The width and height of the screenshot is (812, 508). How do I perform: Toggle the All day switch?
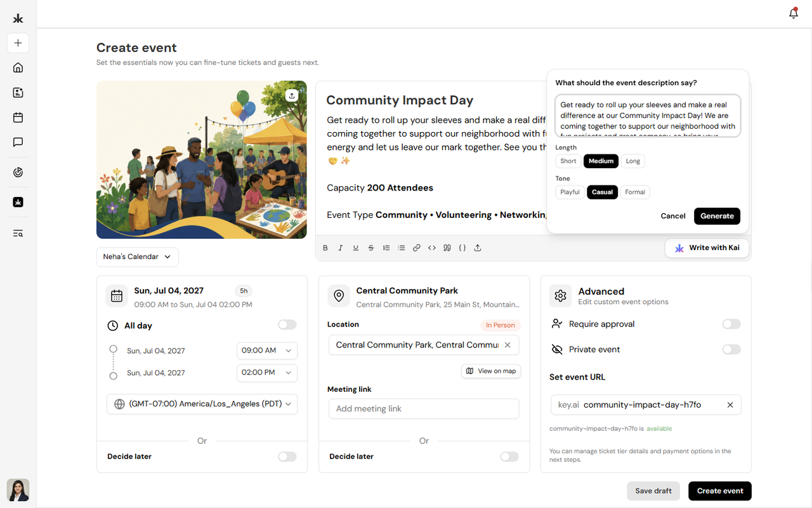click(287, 325)
